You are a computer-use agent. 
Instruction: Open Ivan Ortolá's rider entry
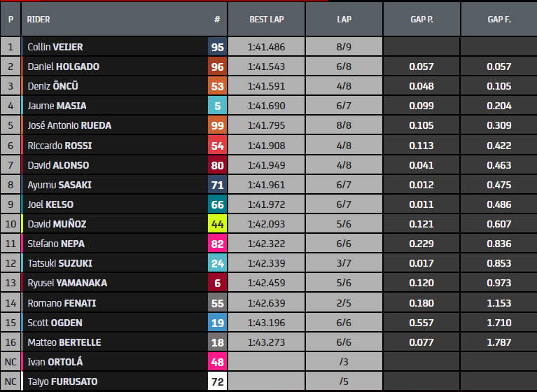pyautogui.click(x=55, y=363)
